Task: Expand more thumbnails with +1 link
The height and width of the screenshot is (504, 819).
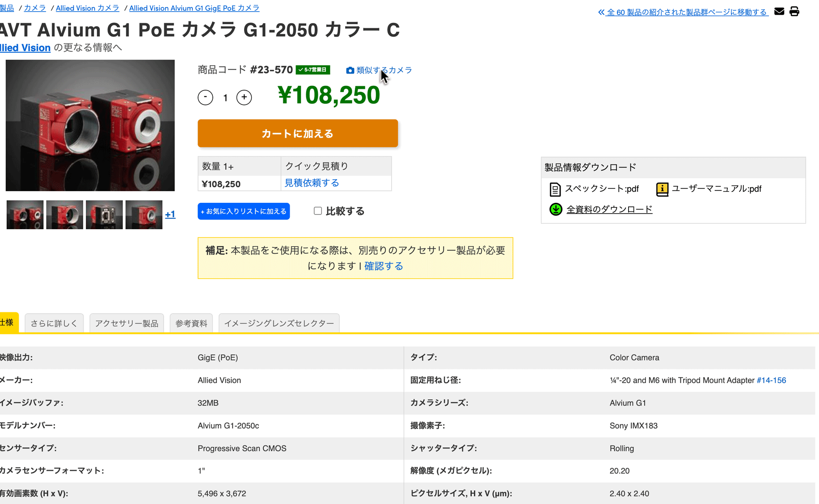Action: pyautogui.click(x=170, y=214)
